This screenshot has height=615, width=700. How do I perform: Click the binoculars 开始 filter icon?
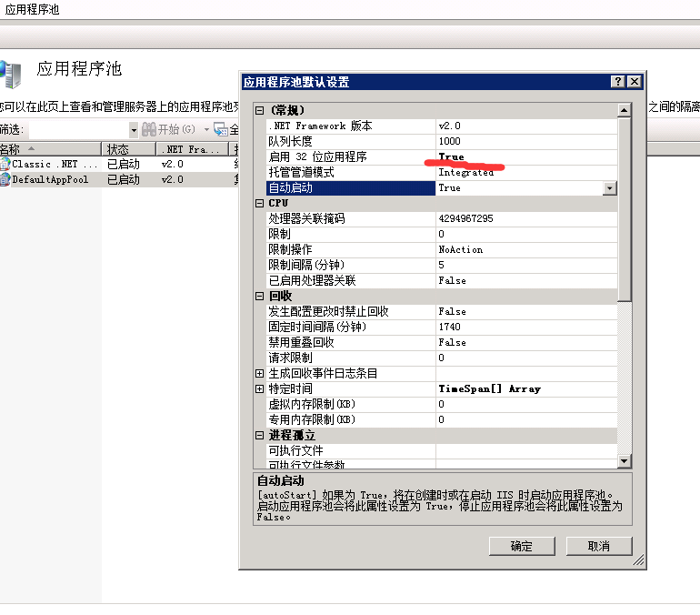148,130
